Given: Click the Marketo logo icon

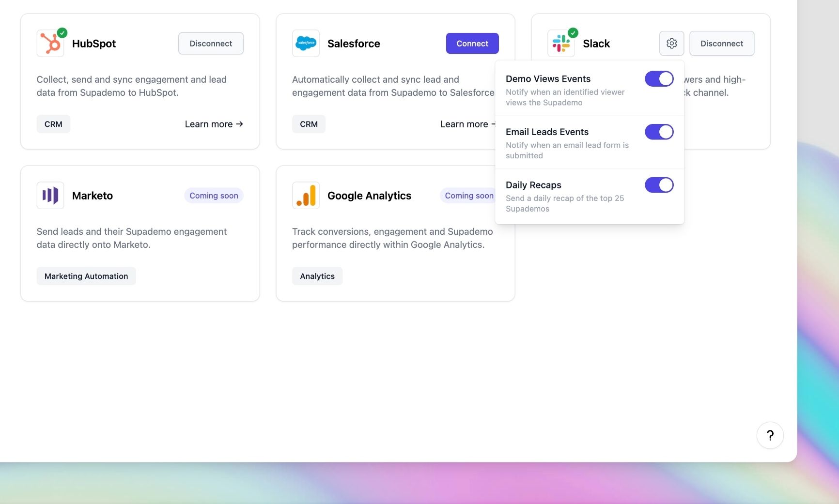Looking at the screenshot, I should pos(50,196).
